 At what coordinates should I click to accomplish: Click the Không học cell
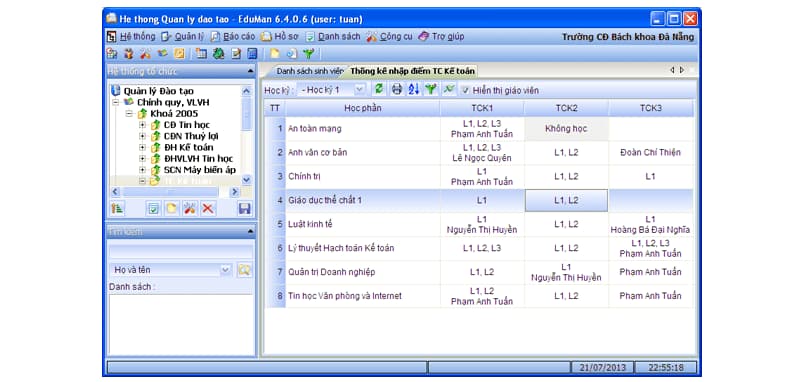566,129
